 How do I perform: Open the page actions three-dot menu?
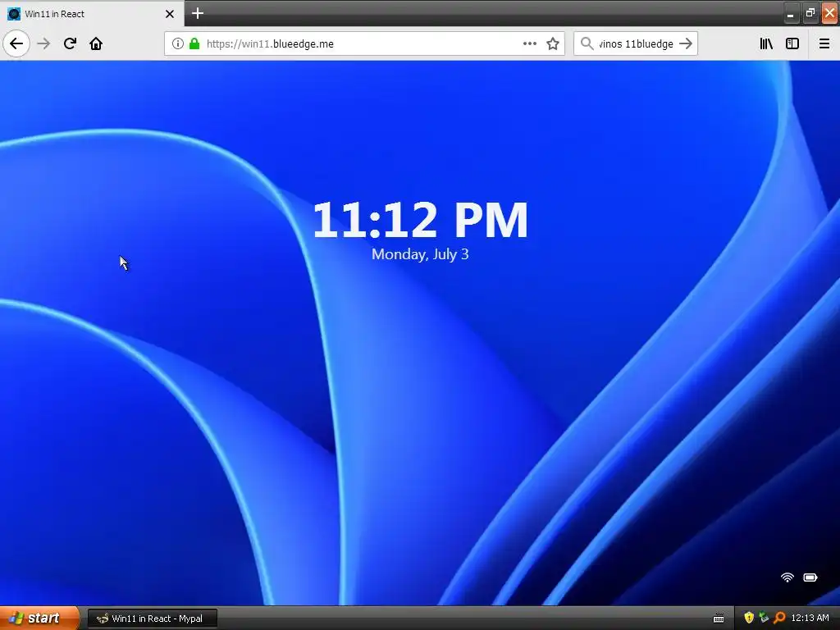click(x=529, y=43)
